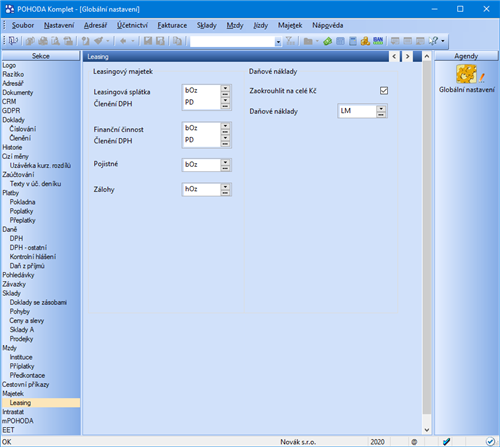
Task: Open the Fakturace menu
Action: tap(172, 25)
